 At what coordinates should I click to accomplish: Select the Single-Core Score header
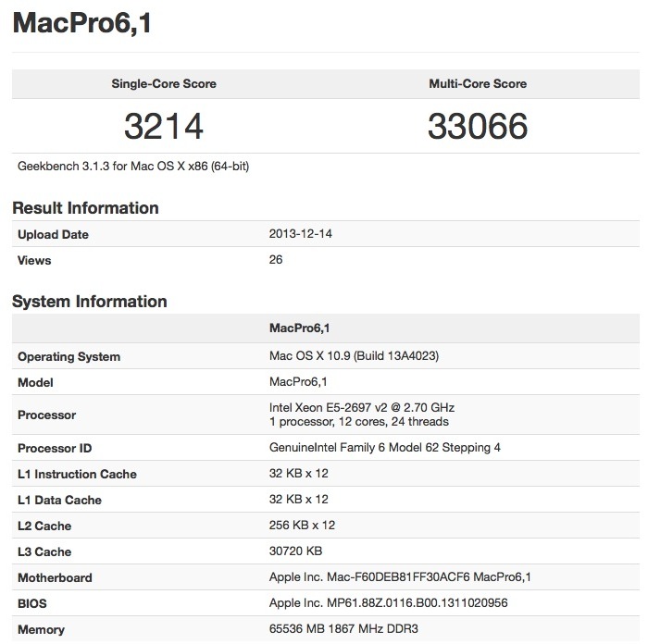[164, 84]
